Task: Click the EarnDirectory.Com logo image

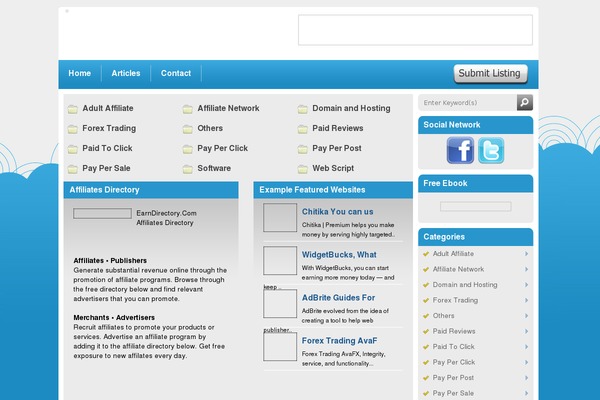Action: (103, 214)
